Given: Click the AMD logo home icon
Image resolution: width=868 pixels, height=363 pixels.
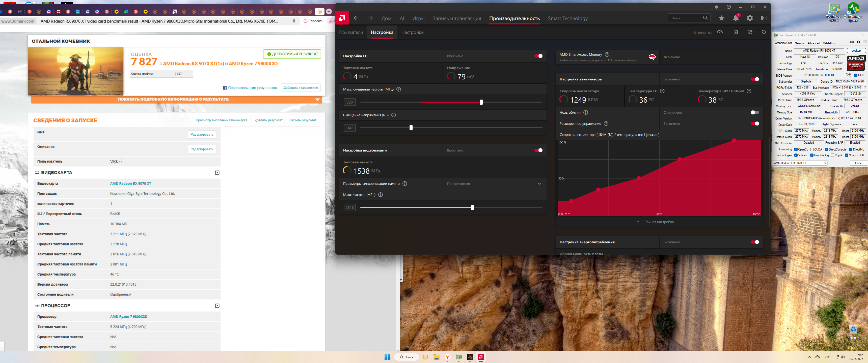Looking at the screenshot, I should click(x=342, y=18).
